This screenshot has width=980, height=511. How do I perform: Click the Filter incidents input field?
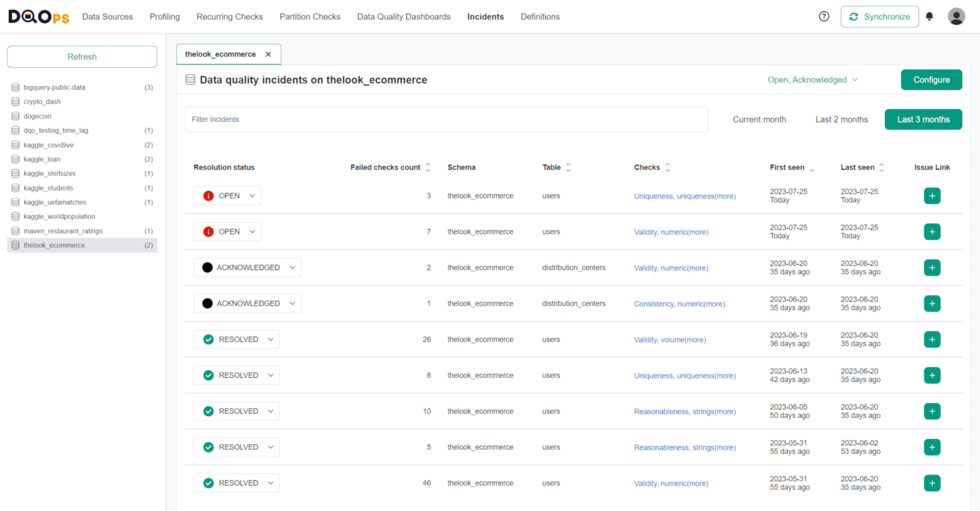click(446, 119)
